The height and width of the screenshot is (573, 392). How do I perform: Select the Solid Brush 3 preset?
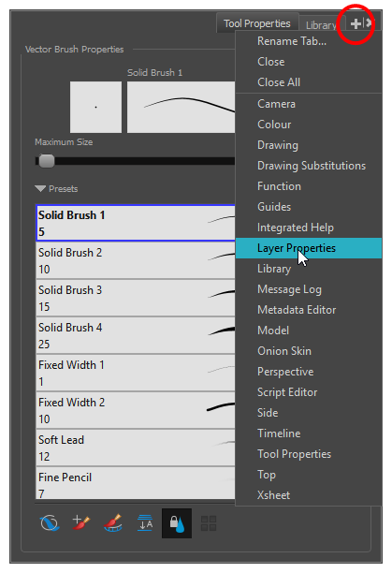(136, 298)
